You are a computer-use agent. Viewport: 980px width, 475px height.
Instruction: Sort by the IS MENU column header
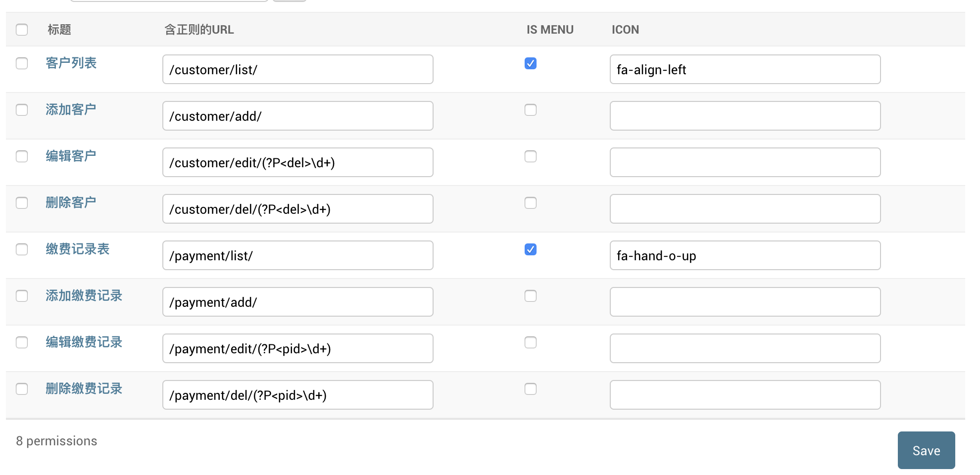550,30
